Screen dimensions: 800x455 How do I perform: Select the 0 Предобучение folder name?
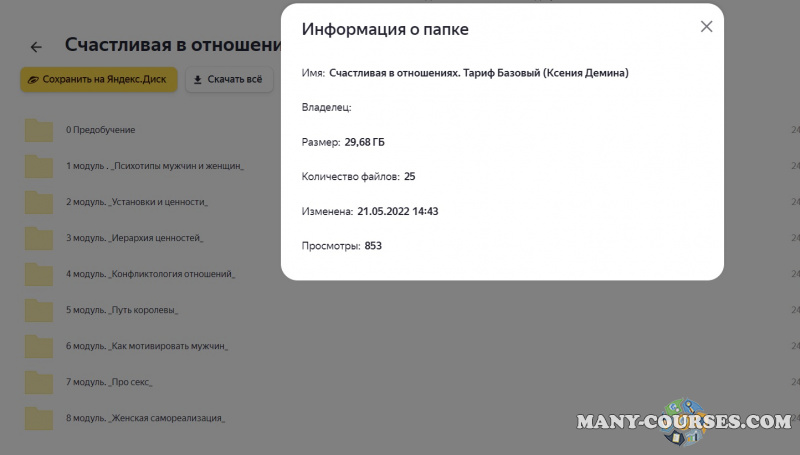[x=100, y=131]
